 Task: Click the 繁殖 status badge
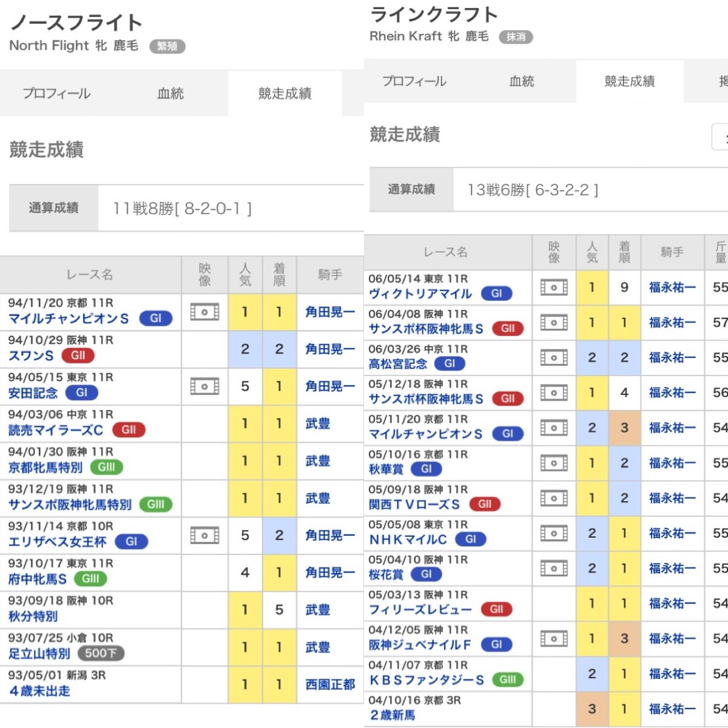click(x=167, y=47)
